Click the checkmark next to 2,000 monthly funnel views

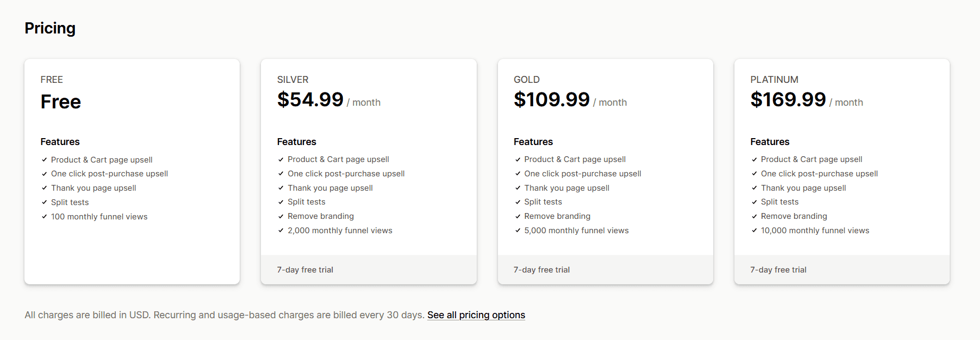pos(280,230)
